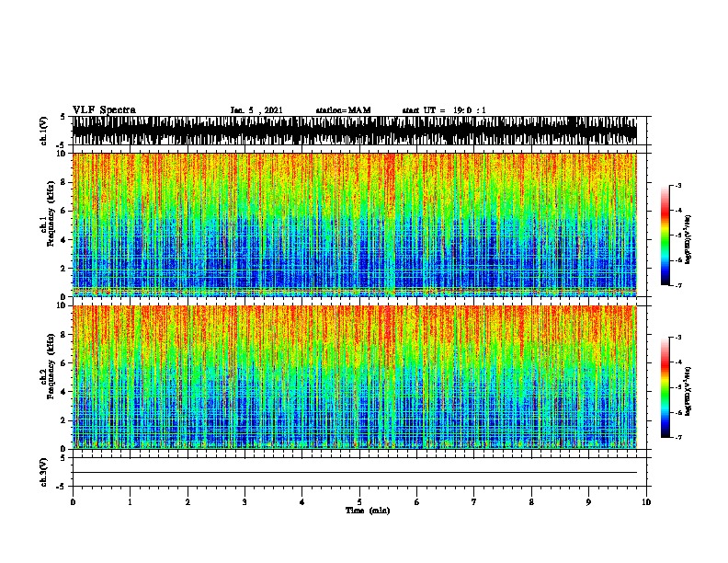The image size is (728, 563).
Task: Click the "9" tick on time axis
Action: pyautogui.click(x=588, y=502)
